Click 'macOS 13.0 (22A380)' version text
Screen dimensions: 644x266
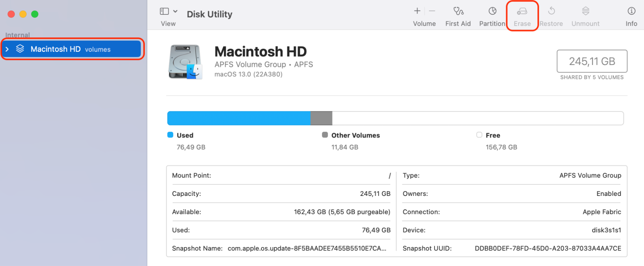click(x=248, y=74)
